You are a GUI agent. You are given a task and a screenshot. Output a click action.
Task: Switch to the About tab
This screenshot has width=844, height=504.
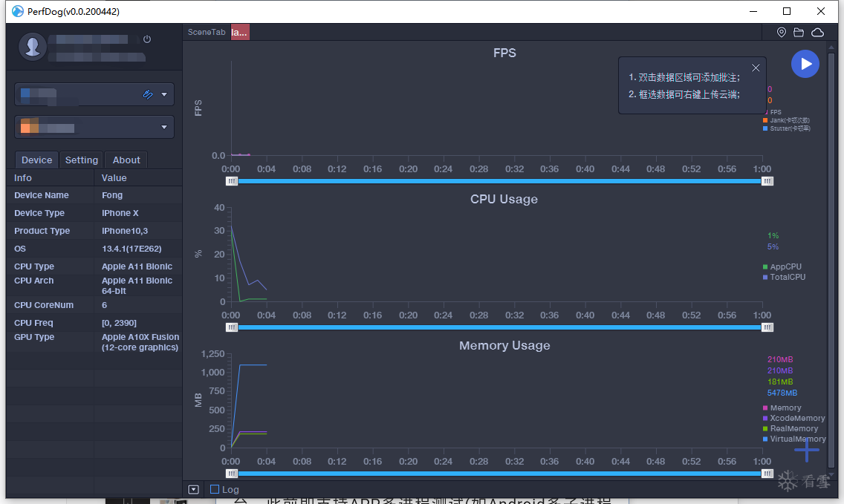(x=126, y=160)
